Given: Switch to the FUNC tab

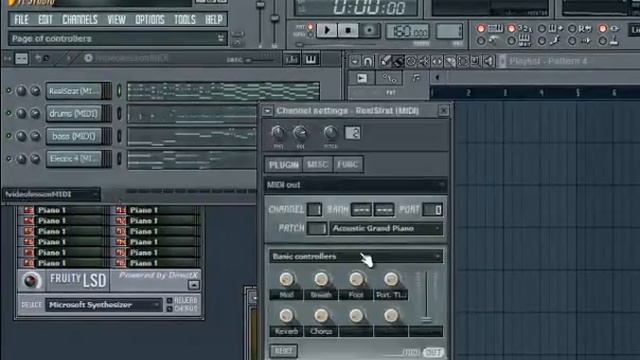Looking at the screenshot, I should click(347, 164).
